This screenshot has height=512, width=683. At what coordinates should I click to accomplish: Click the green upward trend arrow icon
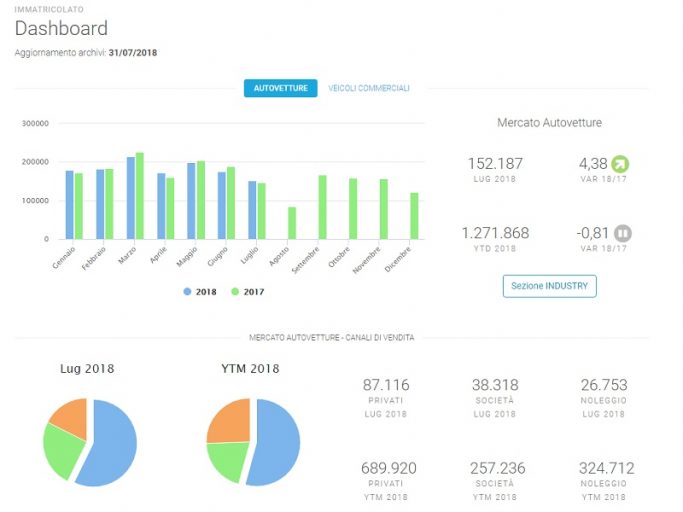(x=620, y=164)
